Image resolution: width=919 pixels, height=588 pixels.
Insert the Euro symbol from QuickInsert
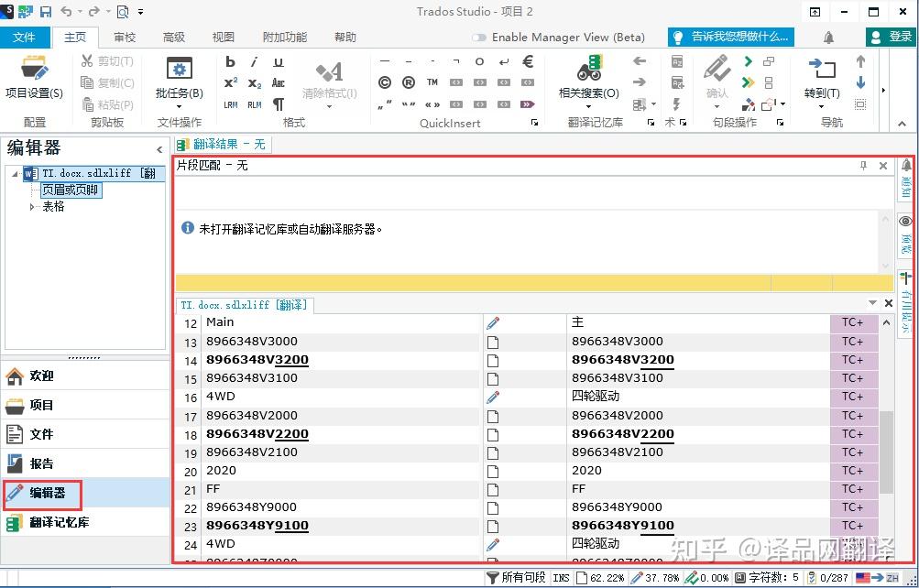point(527,60)
